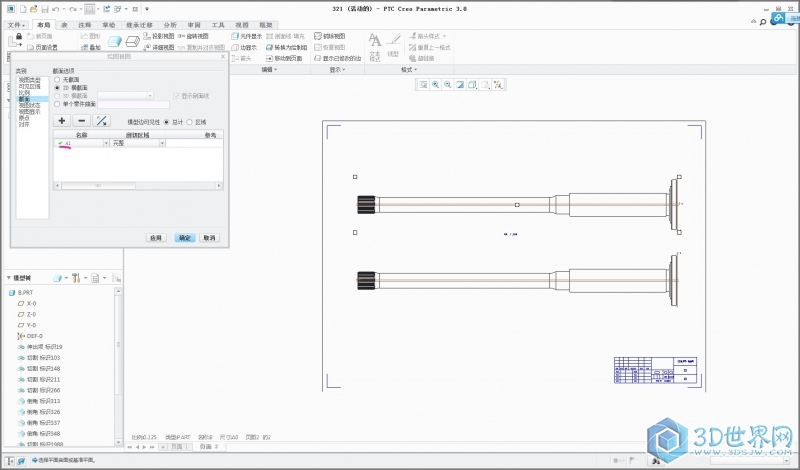This screenshot has height=470, width=800.
Task: Select 切割 标识103 in model tree
Action: 39,358
